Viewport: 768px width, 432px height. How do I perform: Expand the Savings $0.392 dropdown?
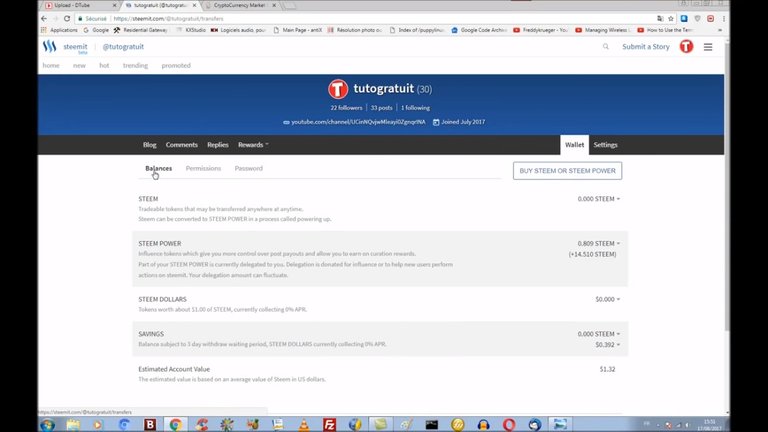607,345
